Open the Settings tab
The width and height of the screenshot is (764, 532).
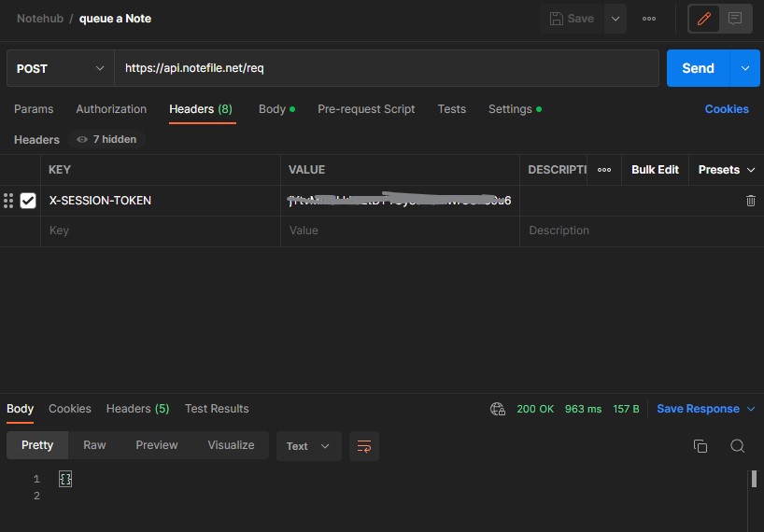[515, 109]
